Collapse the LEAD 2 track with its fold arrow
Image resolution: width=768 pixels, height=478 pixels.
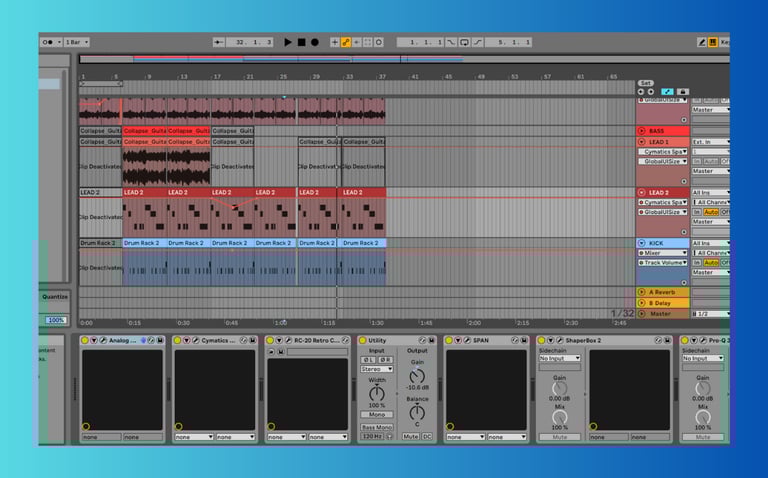pyautogui.click(x=641, y=192)
